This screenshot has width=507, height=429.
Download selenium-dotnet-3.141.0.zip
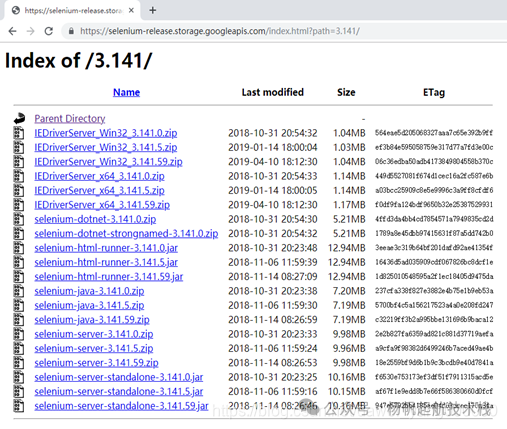(x=95, y=219)
